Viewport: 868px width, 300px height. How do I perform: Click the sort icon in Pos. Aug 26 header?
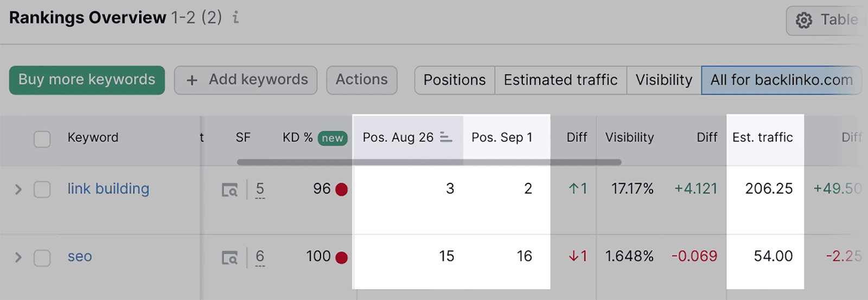[x=446, y=137]
